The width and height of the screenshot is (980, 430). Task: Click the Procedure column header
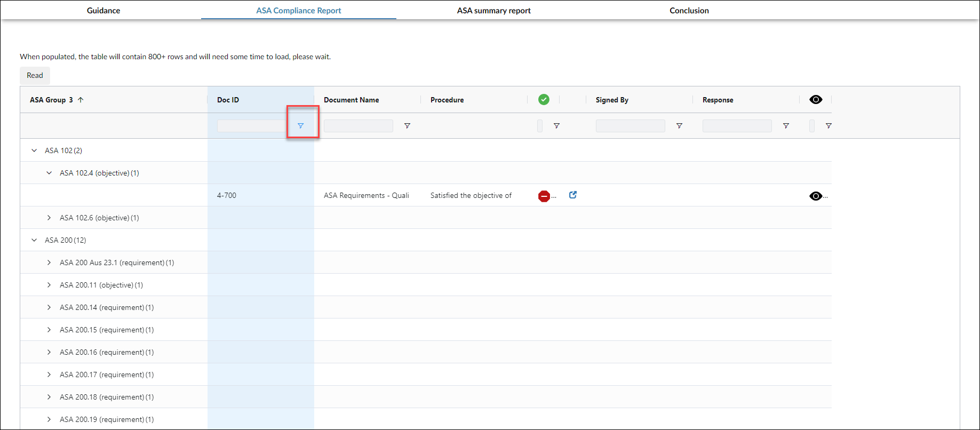(x=447, y=100)
